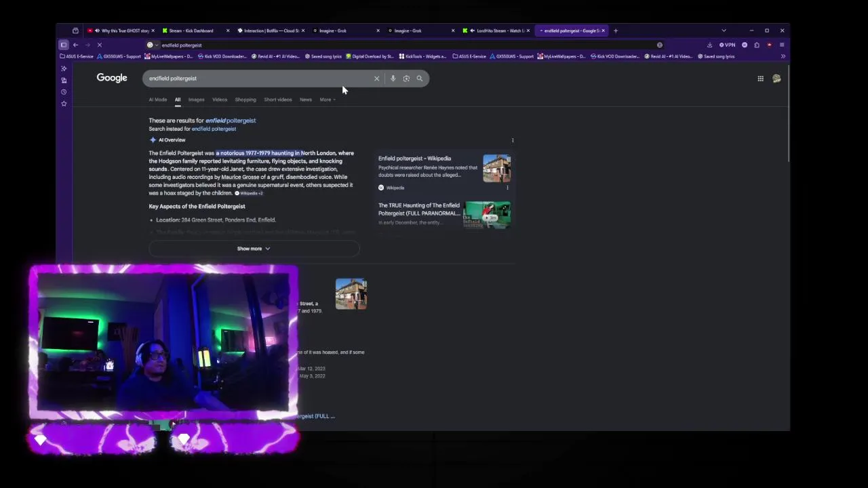Open the extensions icon in toolbar

click(x=757, y=45)
